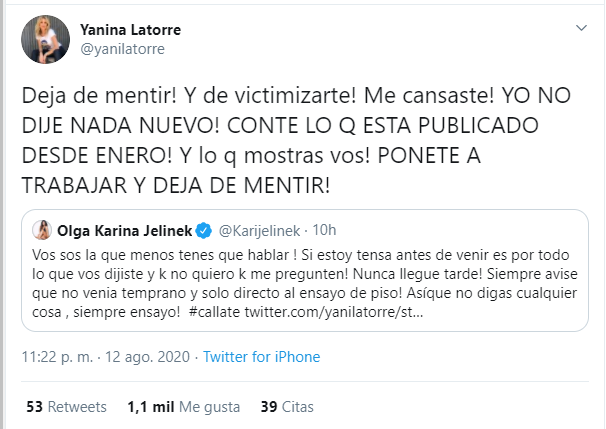Open Olga Karina Jelinek's small avatar
This screenshot has height=429, width=606.
pyautogui.click(x=42, y=231)
